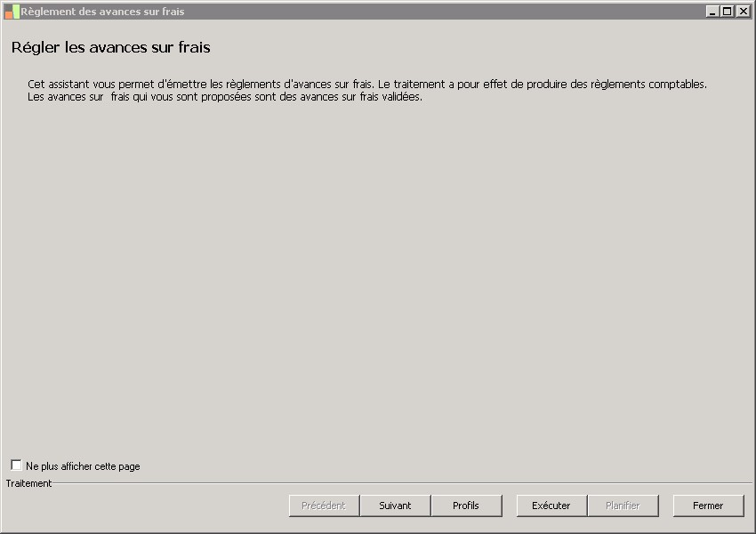Select the 'Régler les avances sur frais' heading
Image resolution: width=756 pixels, height=534 pixels.
(111, 47)
